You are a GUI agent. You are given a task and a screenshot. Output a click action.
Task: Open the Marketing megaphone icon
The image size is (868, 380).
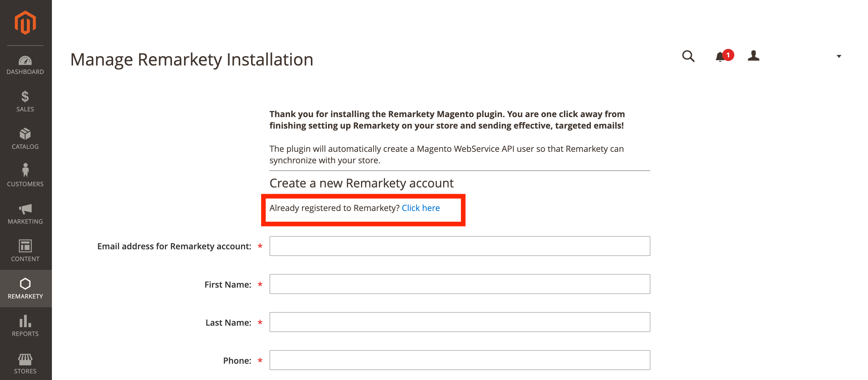pos(25,209)
